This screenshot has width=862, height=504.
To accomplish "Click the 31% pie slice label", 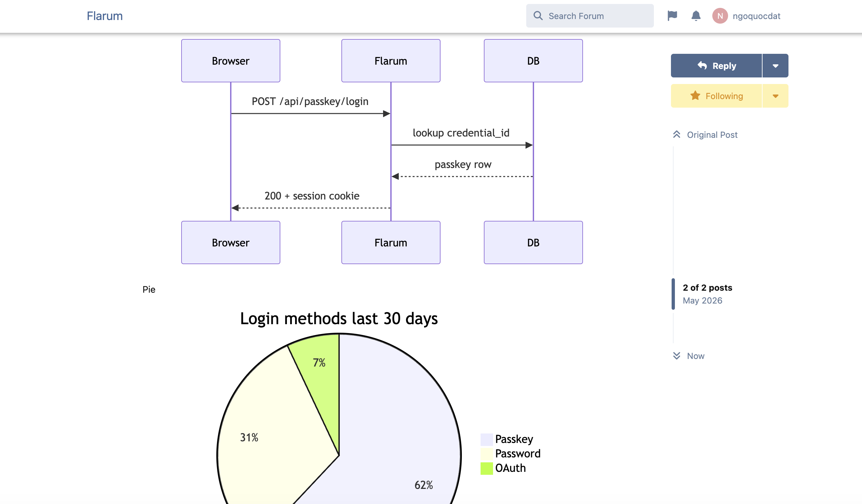I will (249, 437).
